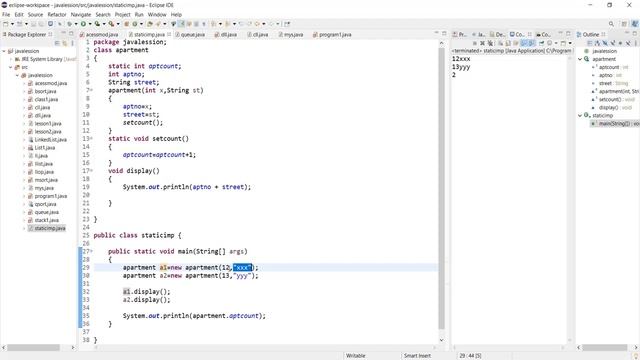The height and width of the screenshot is (360, 640).
Task: Click Writable status bar field
Action: [356, 356]
